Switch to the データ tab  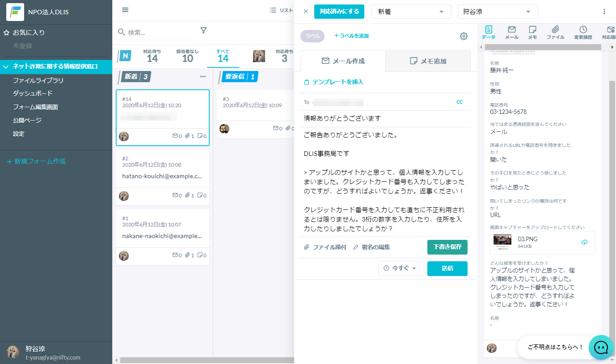(x=489, y=33)
